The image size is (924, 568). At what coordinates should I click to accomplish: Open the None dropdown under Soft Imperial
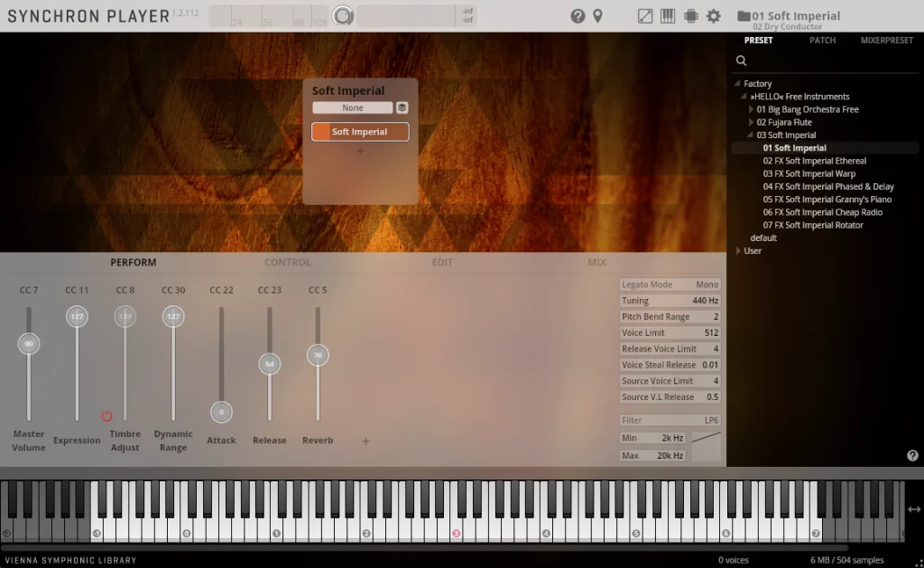[x=353, y=107]
